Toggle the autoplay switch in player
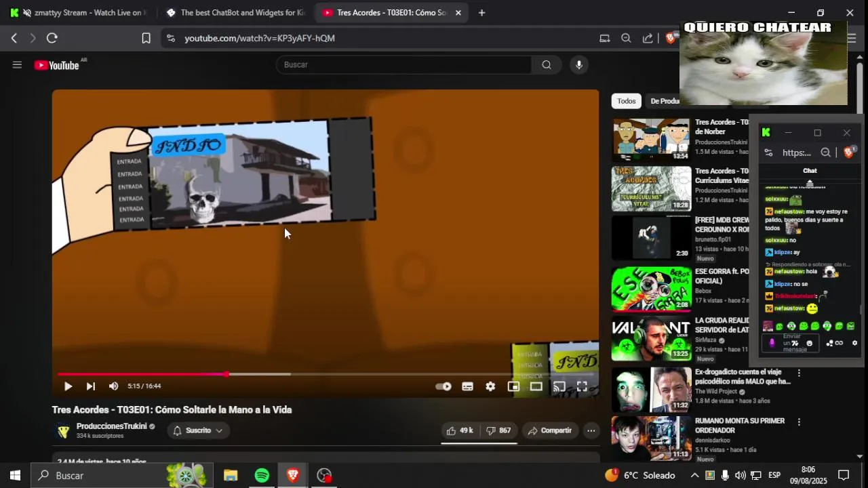The height and width of the screenshot is (488, 868). 443,386
